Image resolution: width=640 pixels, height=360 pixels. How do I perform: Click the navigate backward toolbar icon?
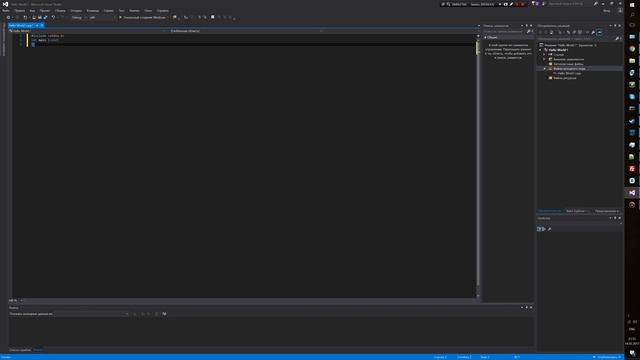click(x=8, y=18)
